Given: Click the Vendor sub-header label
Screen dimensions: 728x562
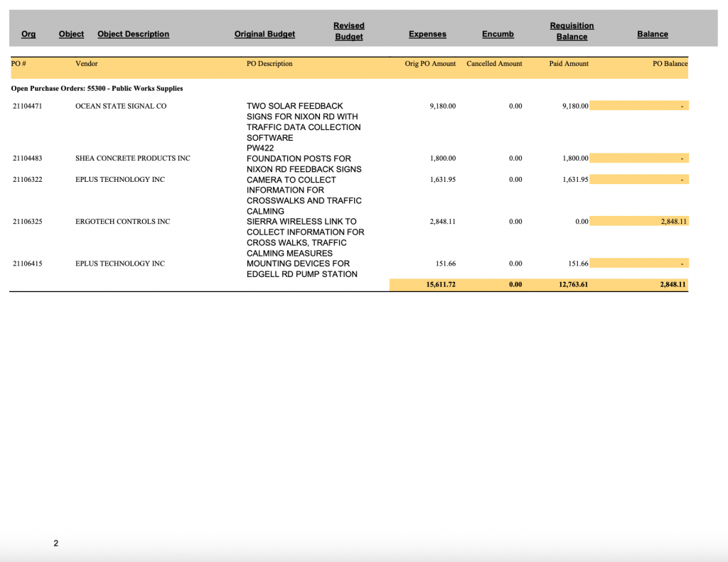Looking at the screenshot, I should pyautogui.click(x=86, y=64).
